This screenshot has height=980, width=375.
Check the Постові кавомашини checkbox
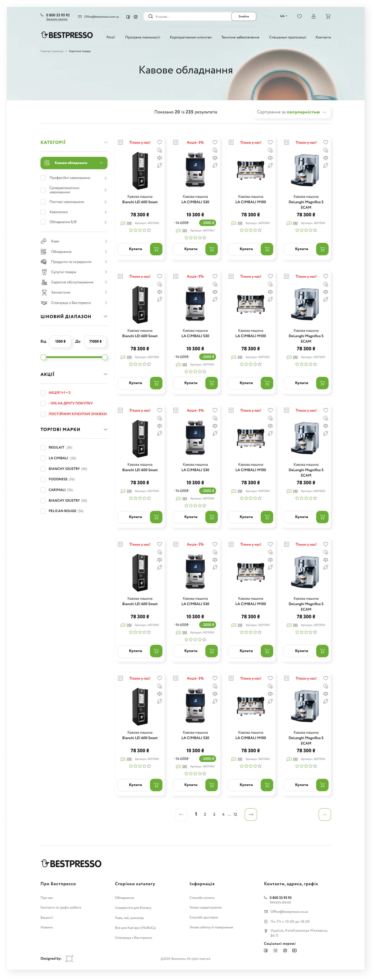pos(43,202)
